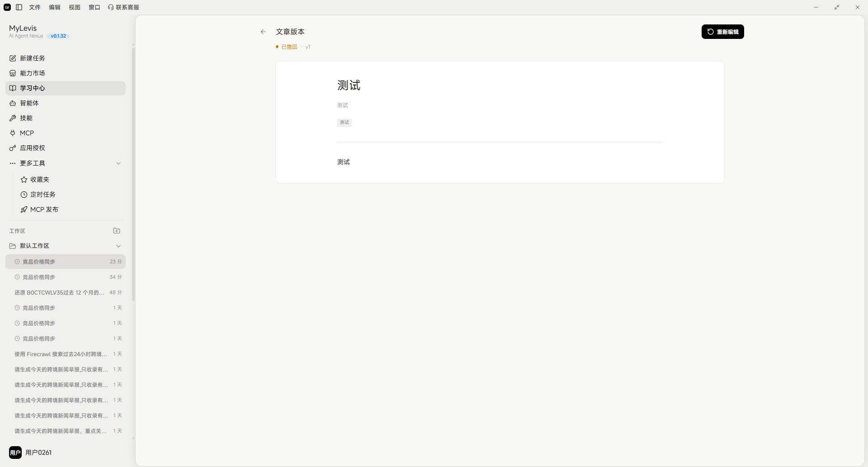
Task: Minimize the application window
Action: click(x=816, y=7)
